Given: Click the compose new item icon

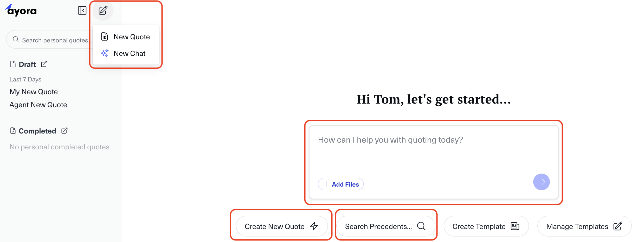Looking at the screenshot, I should 103,11.
